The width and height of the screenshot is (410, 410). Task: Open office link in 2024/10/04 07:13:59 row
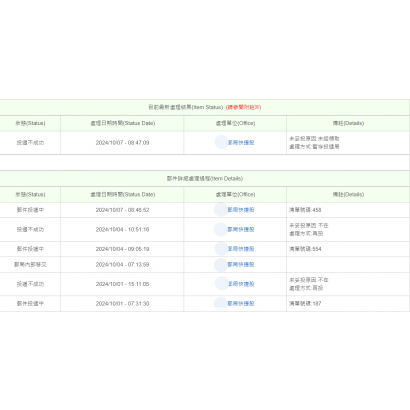point(241,265)
